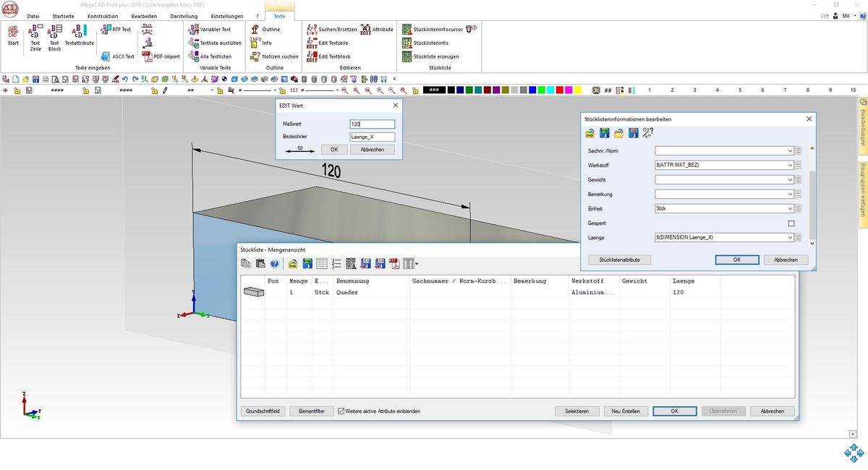This screenshot has height=470, width=868.
Task: Toggle the Gesperrt checkbox
Action: click(x=791, y=223)
